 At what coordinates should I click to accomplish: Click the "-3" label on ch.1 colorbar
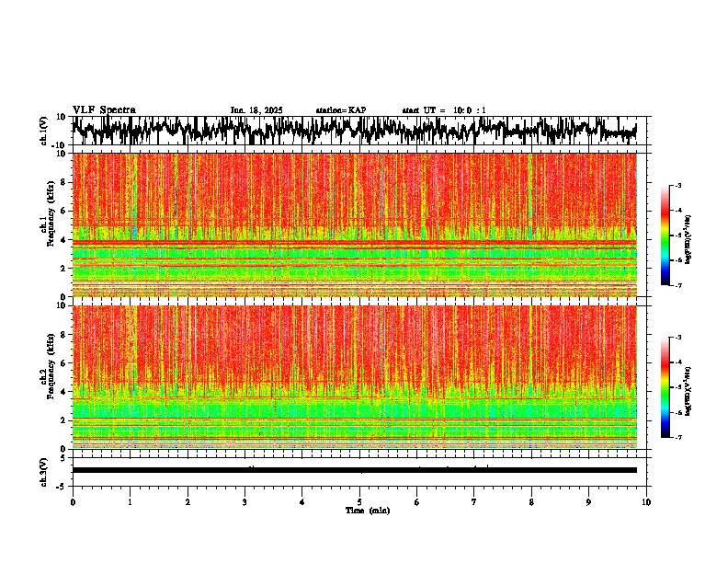[x=677, y=186]
